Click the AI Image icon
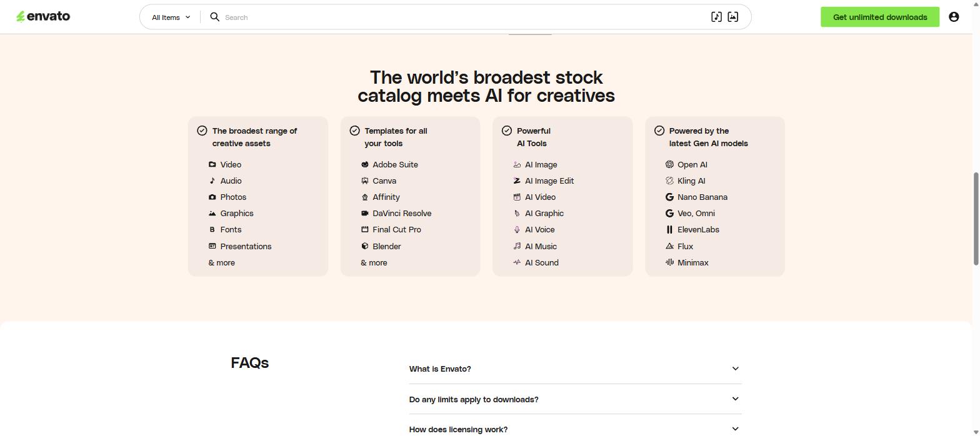 click(517, 164)
